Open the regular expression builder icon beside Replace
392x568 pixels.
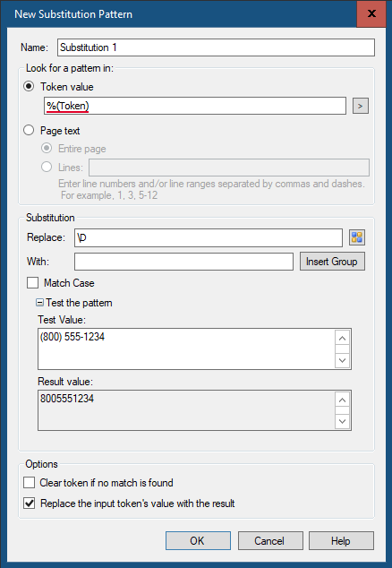click(357, 237)
